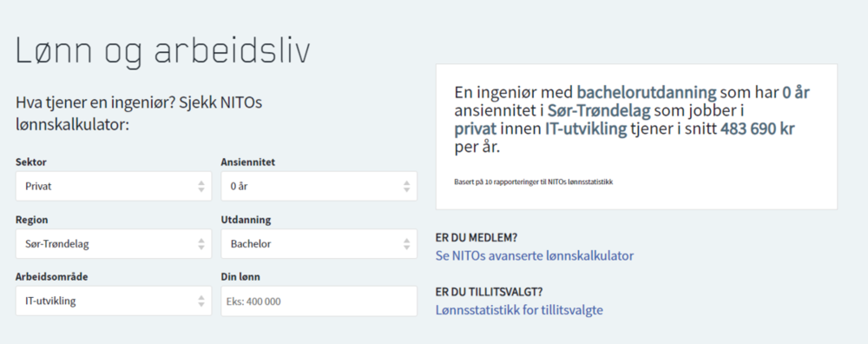Click the up-down arrows in the Ansiennitet field
The image size is (868, 344).
tap(407, 187)
